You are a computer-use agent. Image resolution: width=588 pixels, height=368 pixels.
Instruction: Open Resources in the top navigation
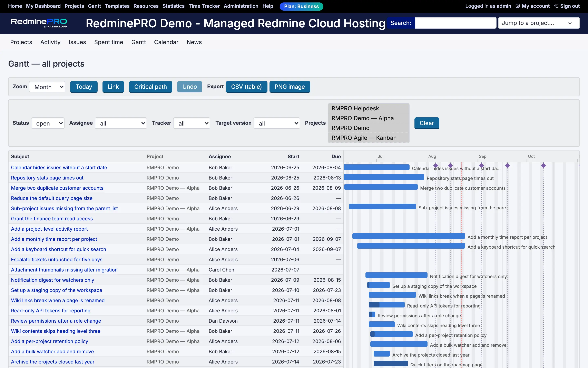(146, 6)
